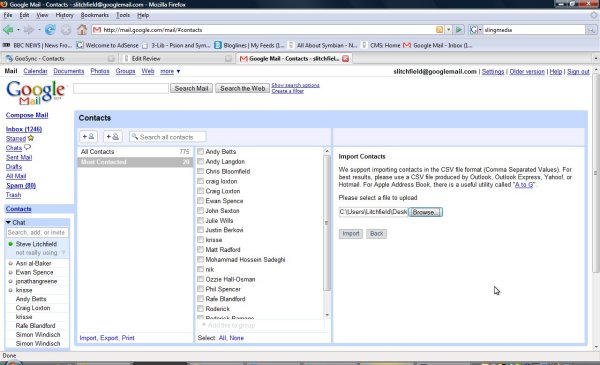Open the Back button history dropdown arrow

click(x=18, y=29)
